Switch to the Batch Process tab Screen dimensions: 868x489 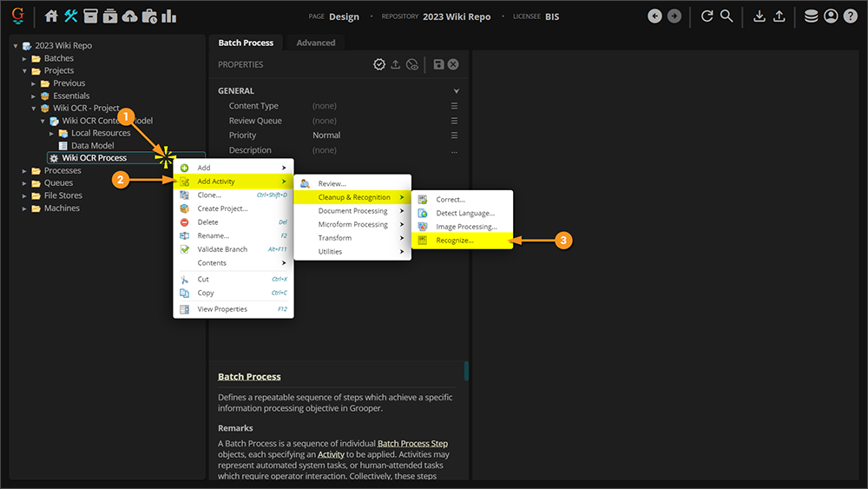246,43
